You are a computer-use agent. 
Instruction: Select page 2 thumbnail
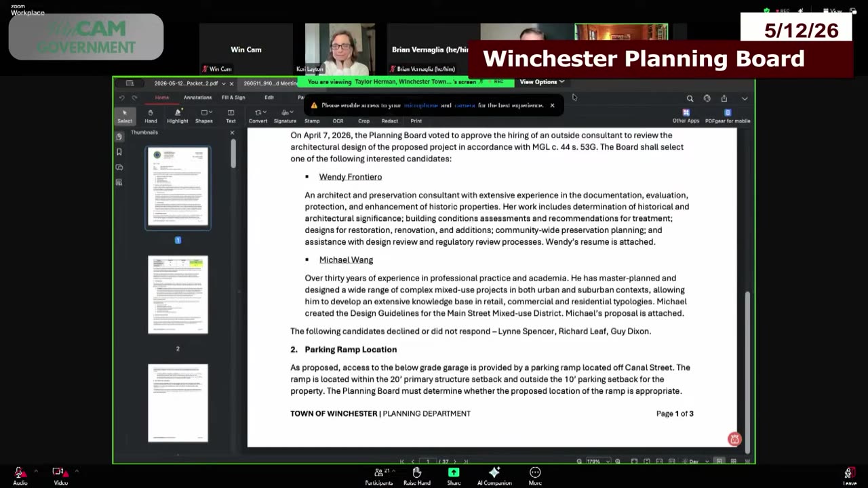pos(178,294)
